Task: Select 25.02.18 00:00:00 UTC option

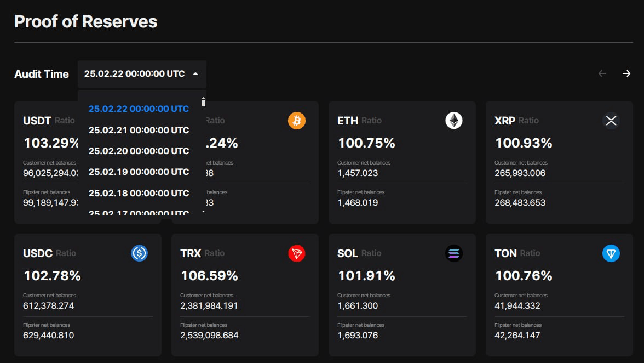Action: pyautogui.click(x=139, y=193)
